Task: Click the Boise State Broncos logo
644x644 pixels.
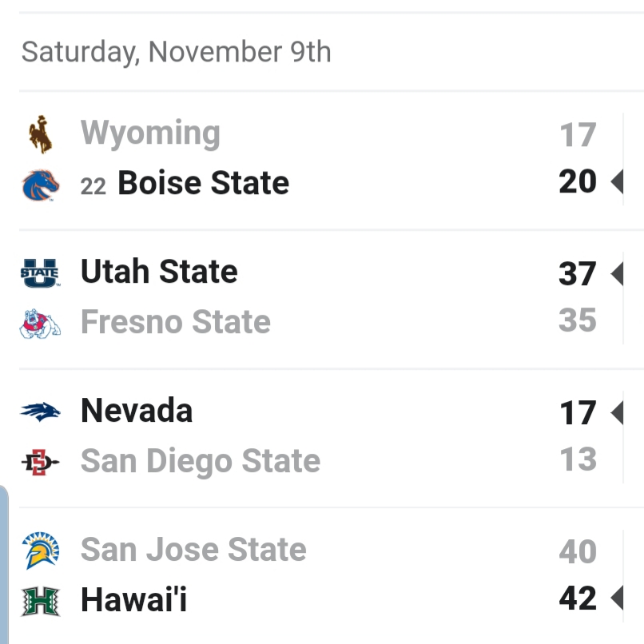Action: 40,185
